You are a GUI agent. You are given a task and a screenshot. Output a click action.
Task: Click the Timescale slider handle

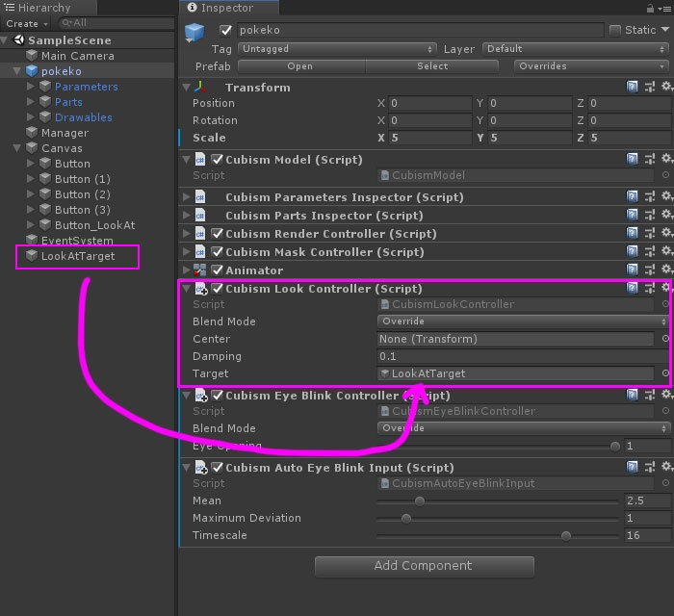566,536
